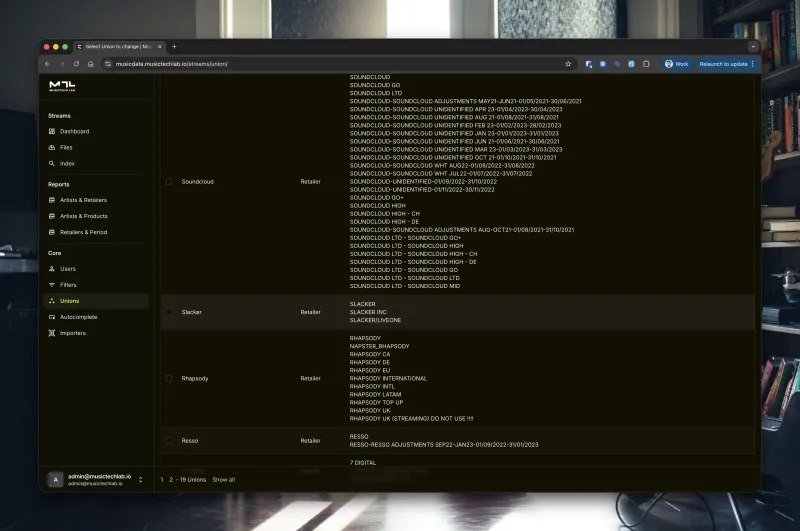Viewport: 800px width, 531px height.
Task: Open the Slacker union link
Action: 191,312
